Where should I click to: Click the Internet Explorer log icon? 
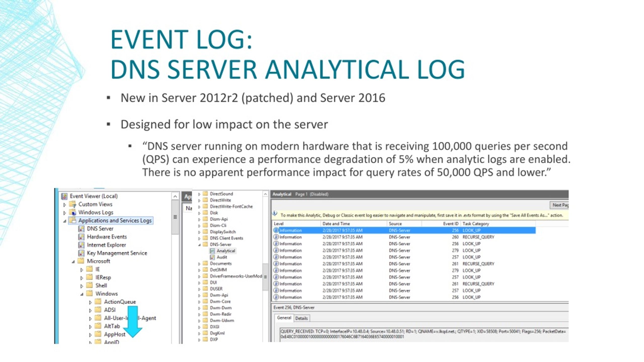[82, 245]
